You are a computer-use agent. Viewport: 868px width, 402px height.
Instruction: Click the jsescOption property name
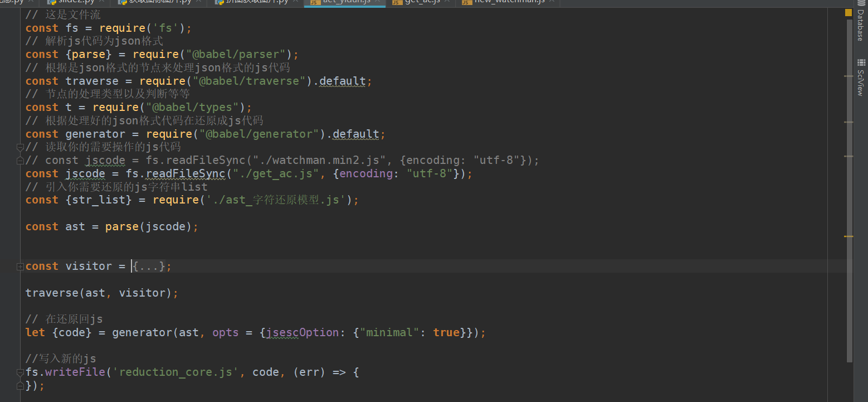pos(303,333)
